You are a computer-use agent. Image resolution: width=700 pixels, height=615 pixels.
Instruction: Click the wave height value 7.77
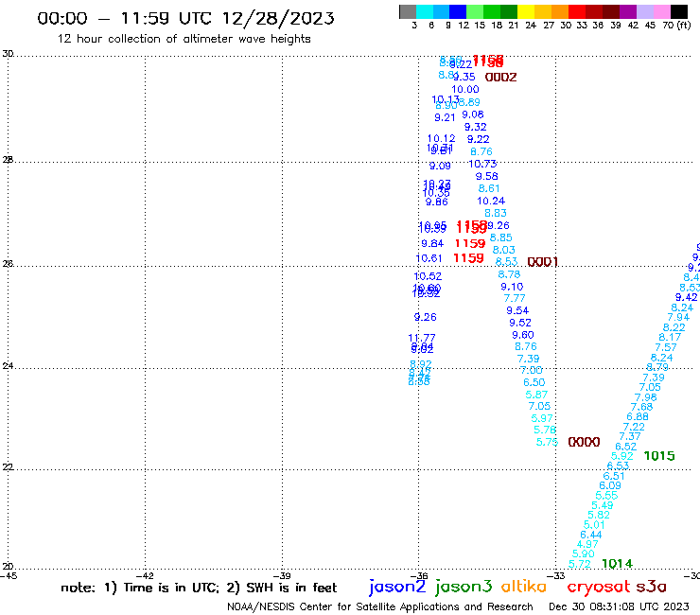(515, 298)
